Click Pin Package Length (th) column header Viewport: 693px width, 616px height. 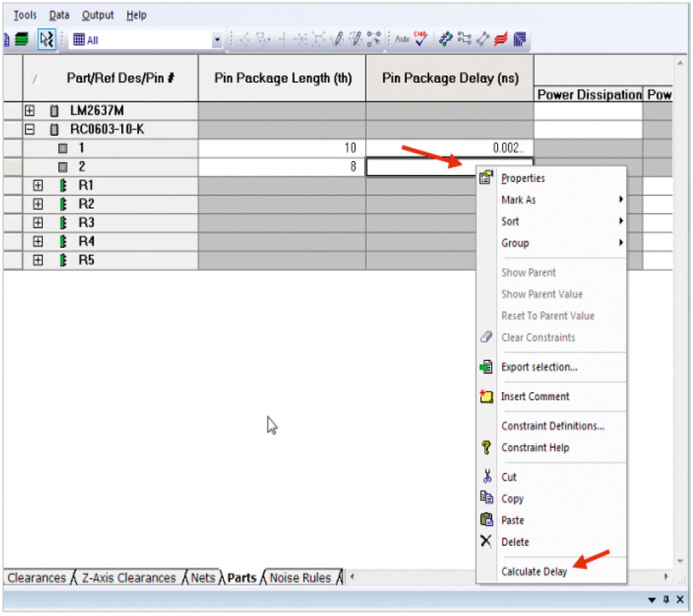click(x=282, y=78)
